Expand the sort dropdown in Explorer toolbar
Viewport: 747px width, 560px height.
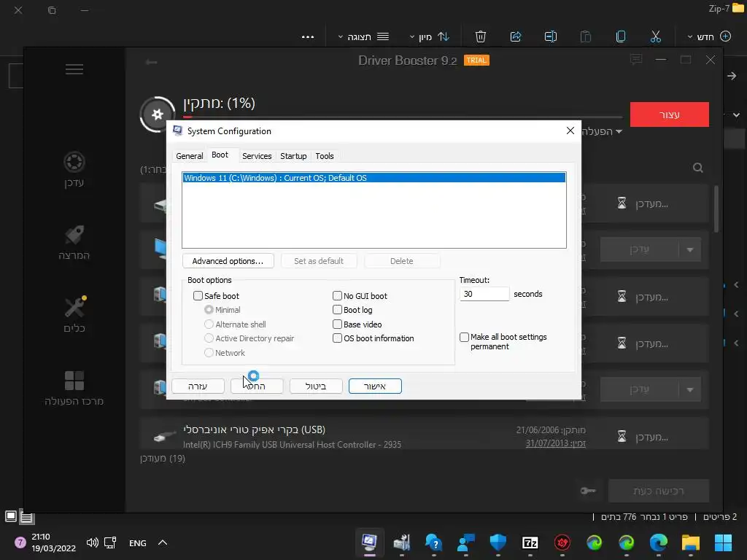click(x=411, y=36)
